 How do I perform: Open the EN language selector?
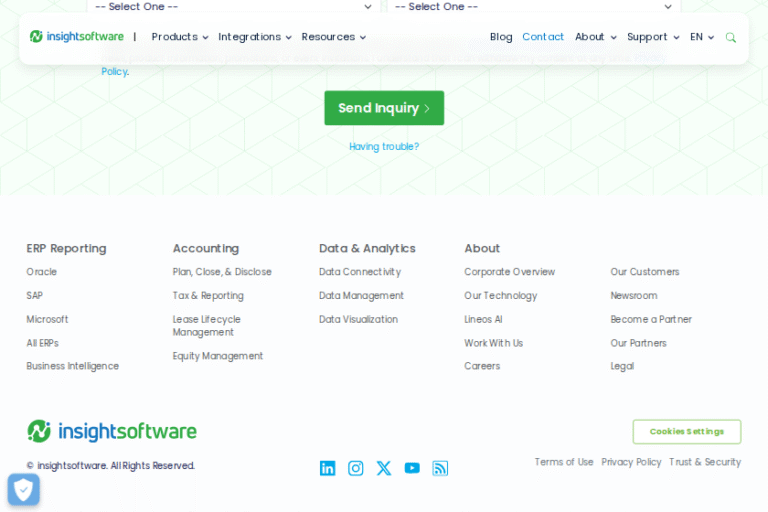click(702, 37)
